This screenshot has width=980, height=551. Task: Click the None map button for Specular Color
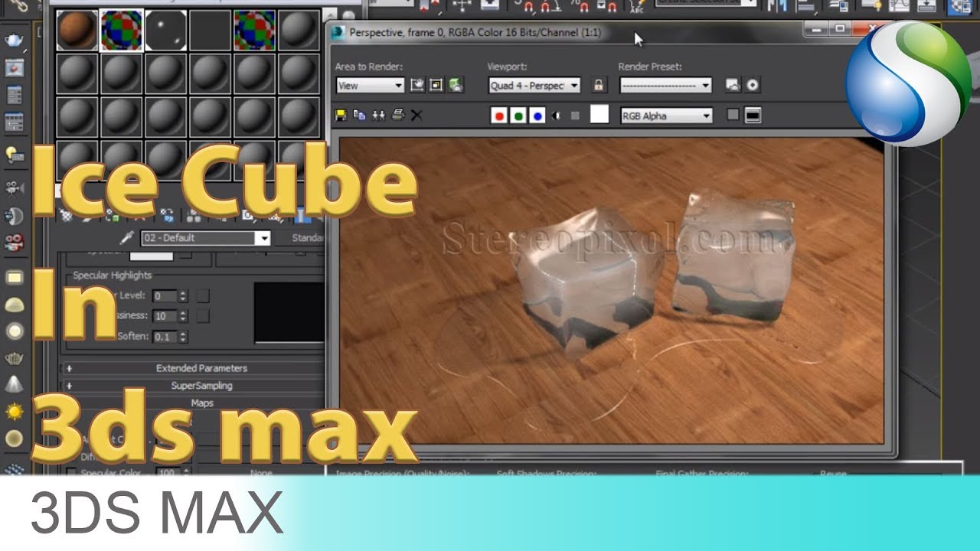coord(261,473)
